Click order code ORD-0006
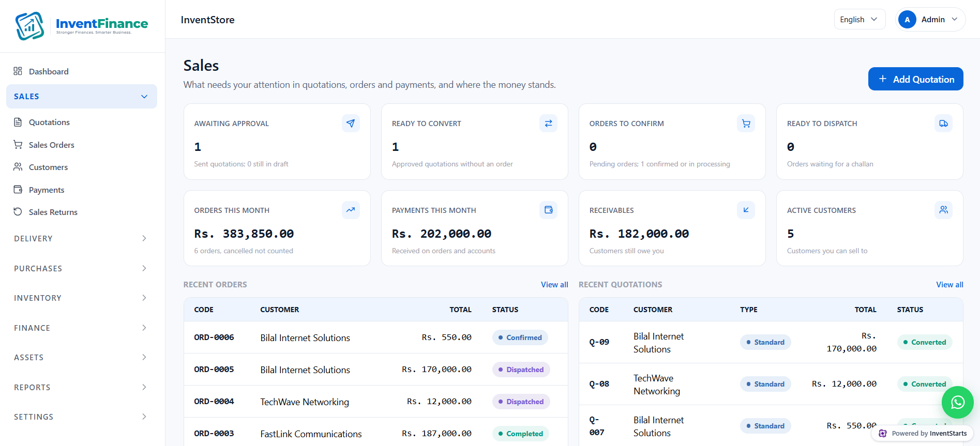980x446 pixels. click(x=214, y=337)
